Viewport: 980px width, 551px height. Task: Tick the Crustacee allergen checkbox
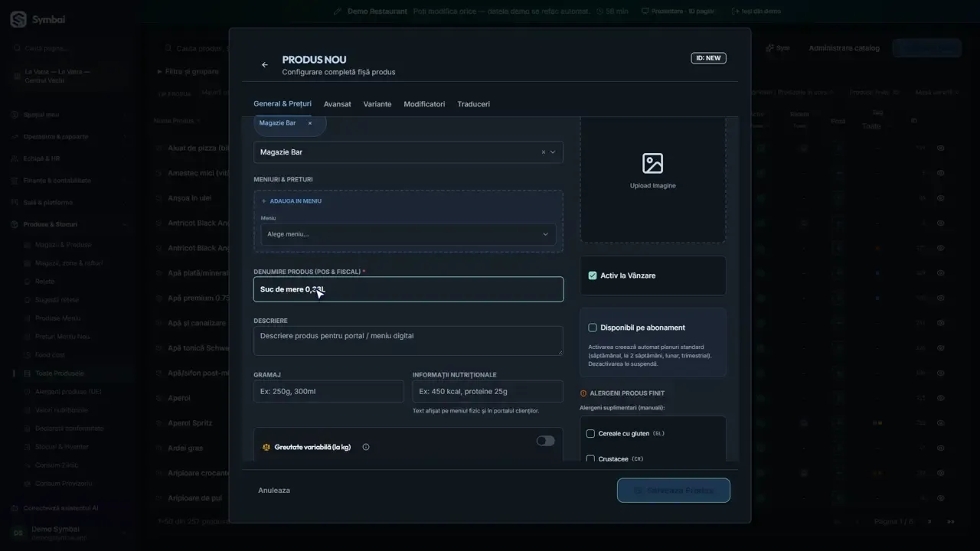590,459
